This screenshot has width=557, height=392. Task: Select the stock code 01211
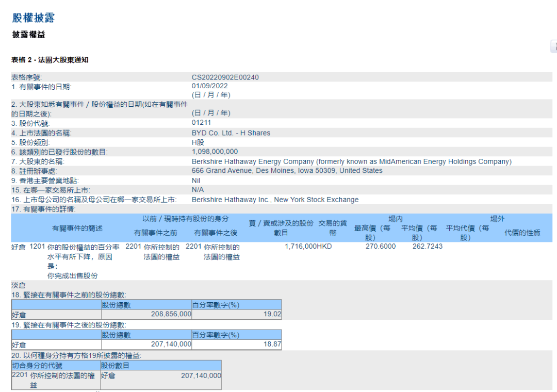coord(202,123)
